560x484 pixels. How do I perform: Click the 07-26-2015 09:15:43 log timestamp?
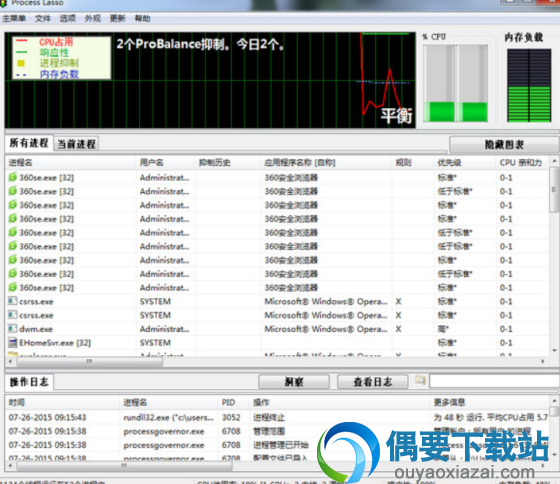(x=47, y=417)
